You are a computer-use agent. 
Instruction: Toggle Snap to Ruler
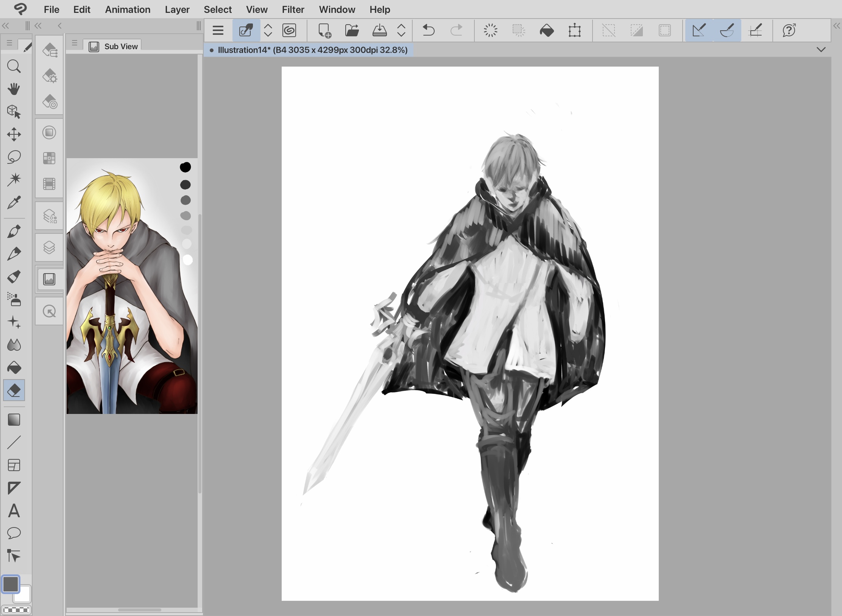tap(699, 30)
